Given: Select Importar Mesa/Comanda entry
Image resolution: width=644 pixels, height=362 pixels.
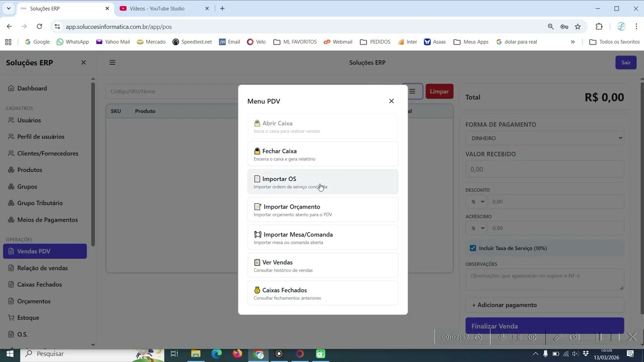Looking at the screenshot, I should click(x=323, y=238).
